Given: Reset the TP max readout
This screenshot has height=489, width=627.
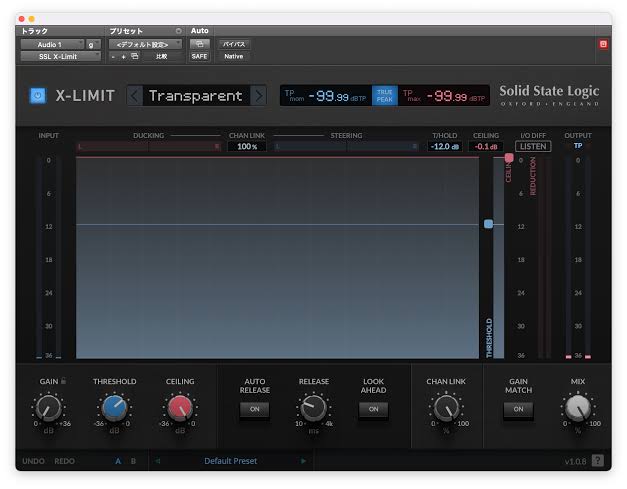Looking at the screenshot, I should (x=444, y=96).
